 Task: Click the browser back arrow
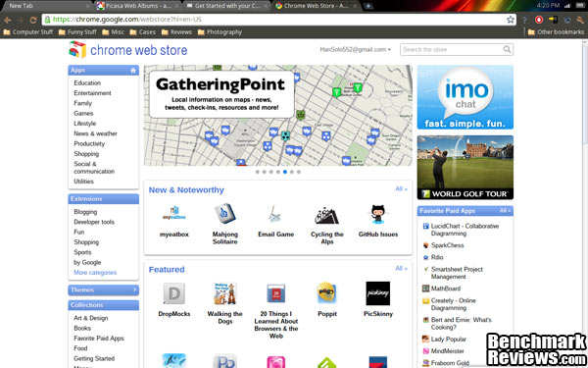click(x=8, y=20)
